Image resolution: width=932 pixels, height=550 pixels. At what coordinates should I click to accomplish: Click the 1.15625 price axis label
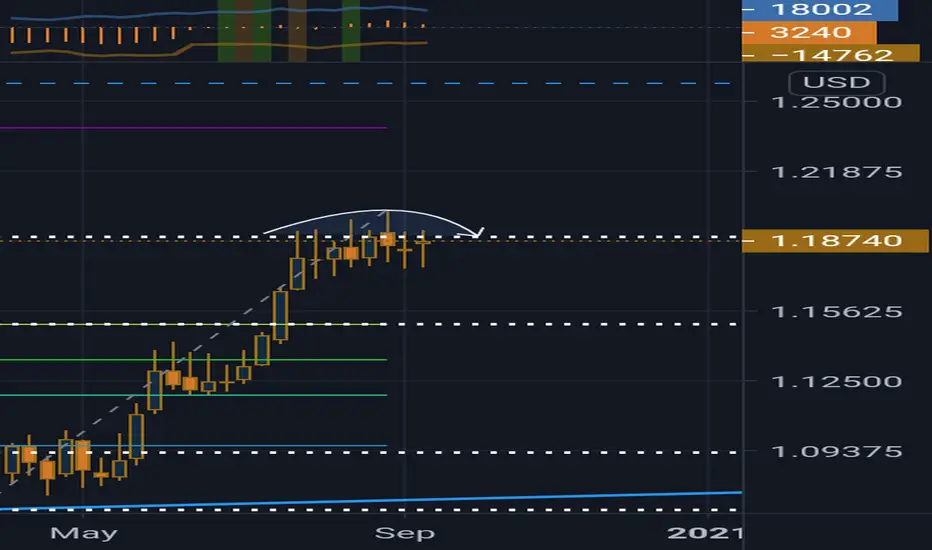[x=836, y=312]
